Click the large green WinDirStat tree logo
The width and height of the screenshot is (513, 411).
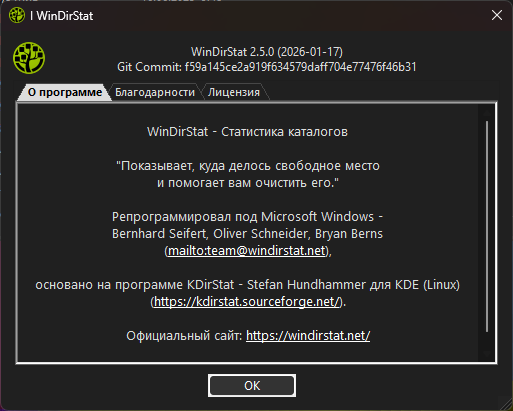point(29,58)
